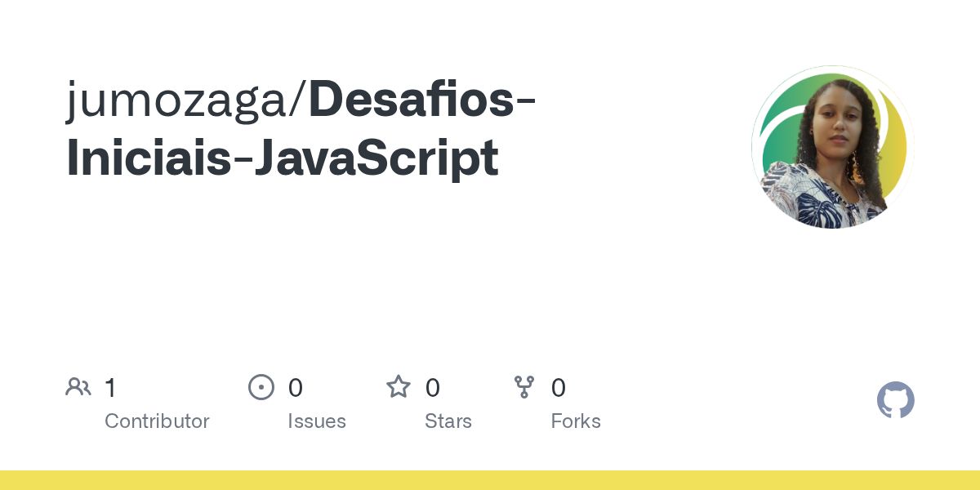Click the yellow JavaScript language bar

[490, 480]
